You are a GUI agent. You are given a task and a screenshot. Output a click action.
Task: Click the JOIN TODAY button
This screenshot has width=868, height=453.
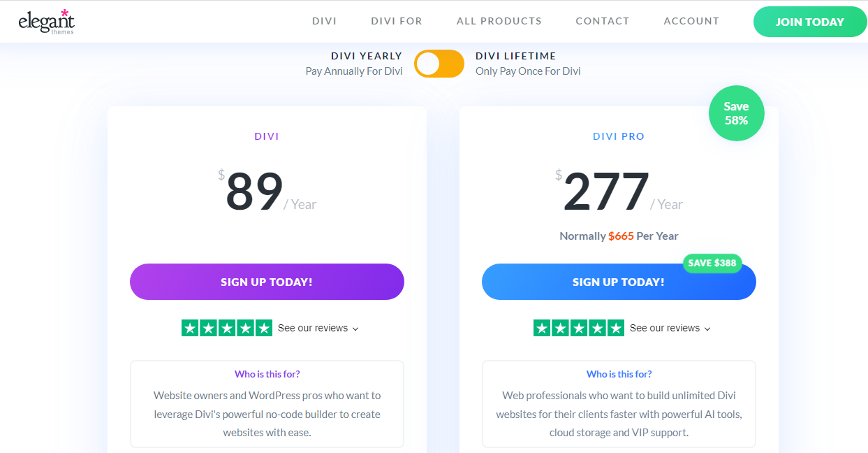pyautogui.click(x=809, y=22)
